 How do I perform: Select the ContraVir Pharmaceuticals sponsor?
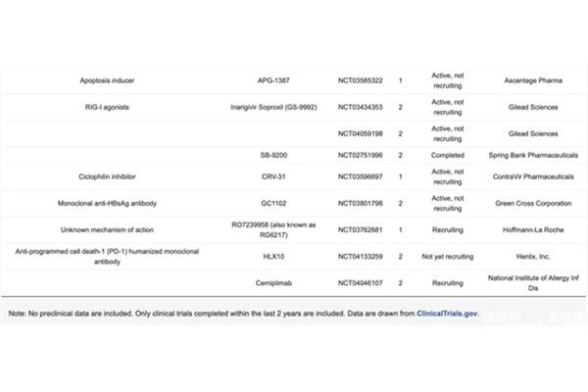(533, 176)
